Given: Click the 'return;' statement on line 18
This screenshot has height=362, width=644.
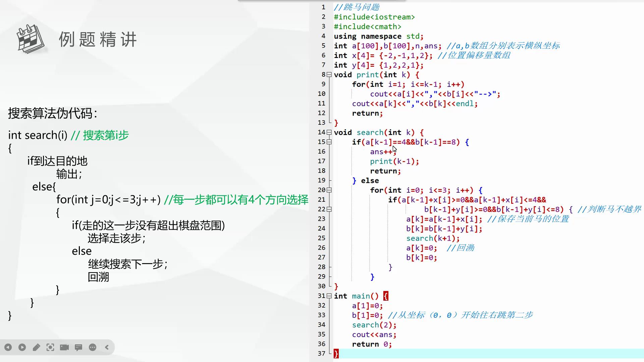Looking at the screenshot, I should pos(385,171).
